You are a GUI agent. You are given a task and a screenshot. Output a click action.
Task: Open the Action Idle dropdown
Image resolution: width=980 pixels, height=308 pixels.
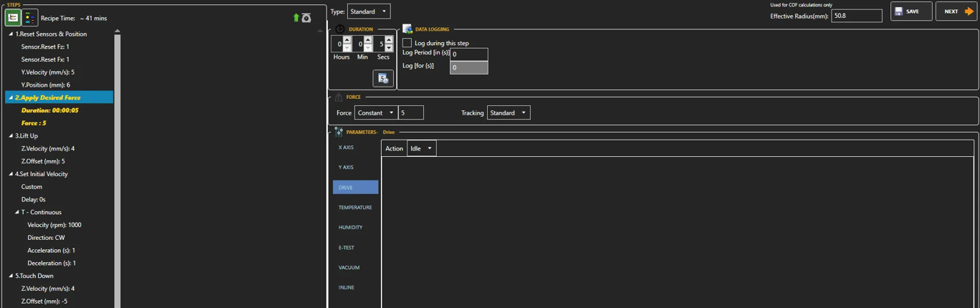pos(421,148)
